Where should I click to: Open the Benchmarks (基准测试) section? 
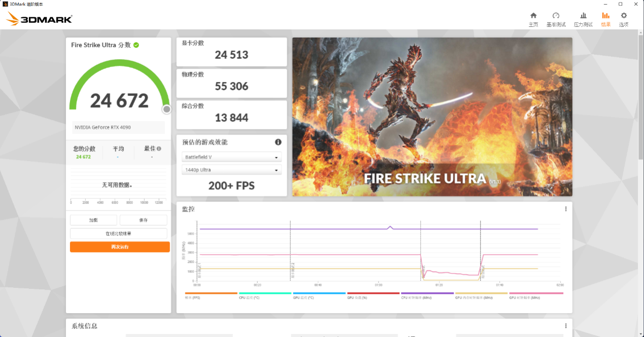tap(556, 19)
